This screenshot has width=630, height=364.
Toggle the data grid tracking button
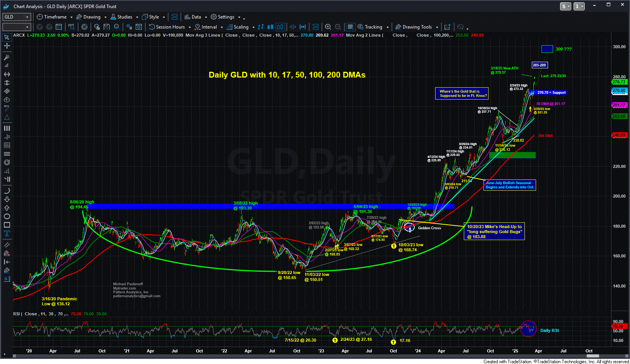point(350,27)
